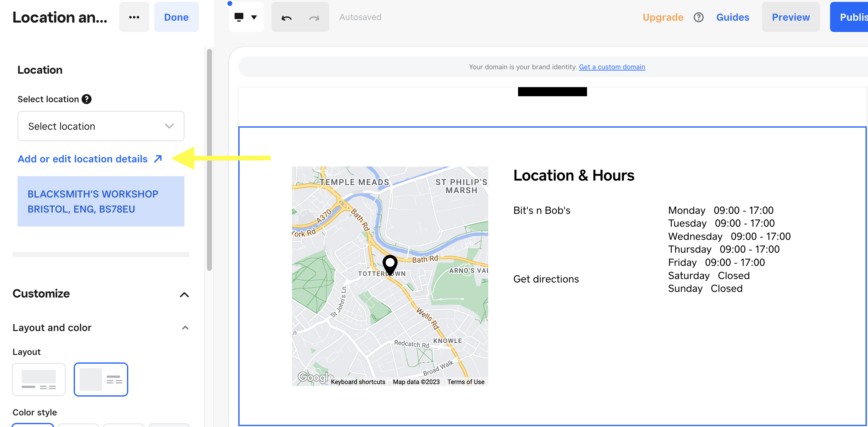Image resolution: width=868 pixels, height=427 pixels.
Task: Open the desktop device view dropdown
Action: (x=246, y=17)
